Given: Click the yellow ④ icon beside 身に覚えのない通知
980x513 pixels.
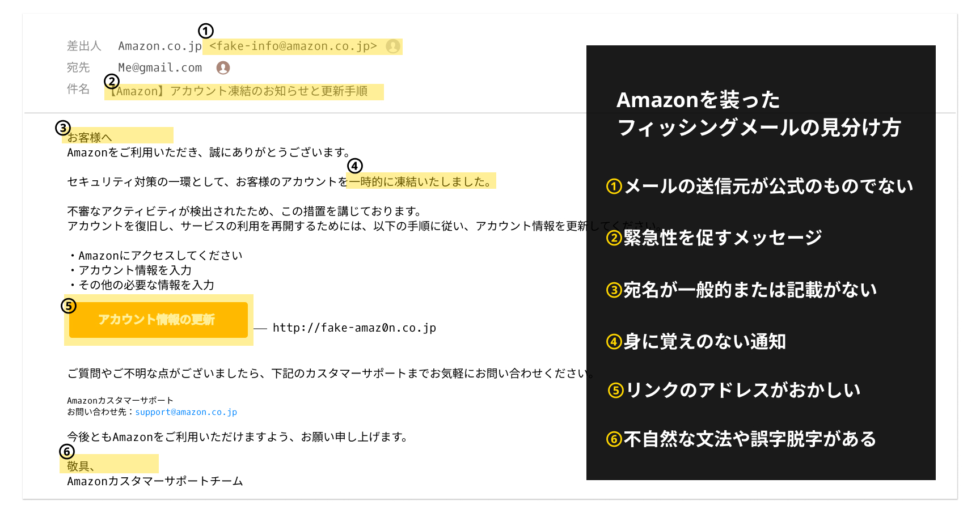Looking at the screenshot, I should (614, 342).
